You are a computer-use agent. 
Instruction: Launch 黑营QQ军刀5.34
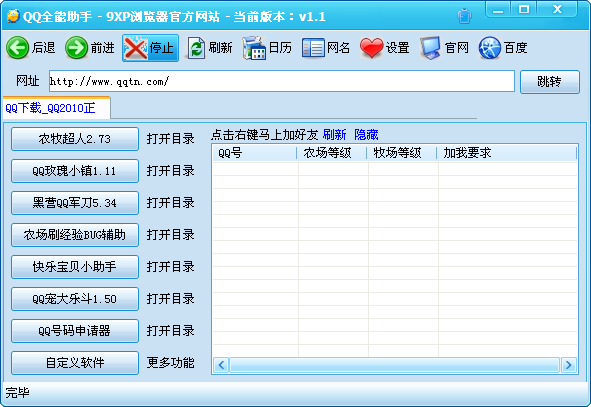pos(75,203)
